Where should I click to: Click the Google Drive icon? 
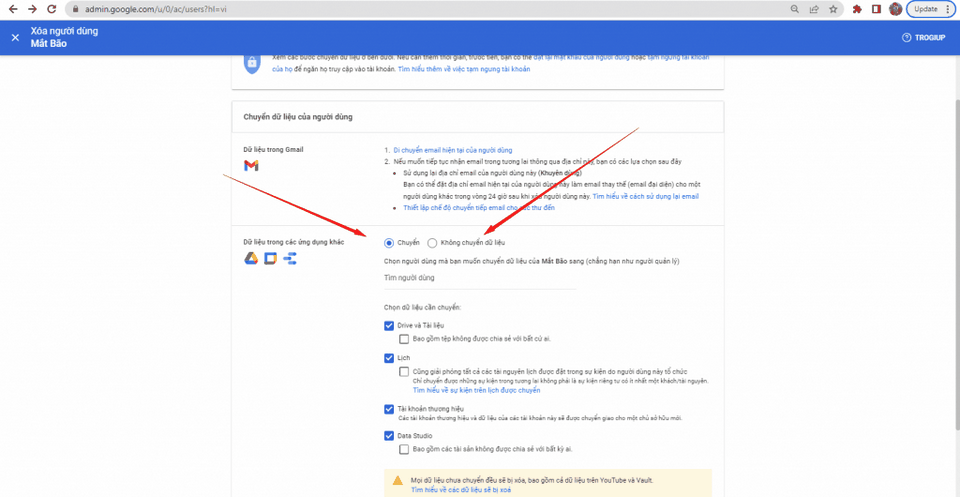pos(250,259)
